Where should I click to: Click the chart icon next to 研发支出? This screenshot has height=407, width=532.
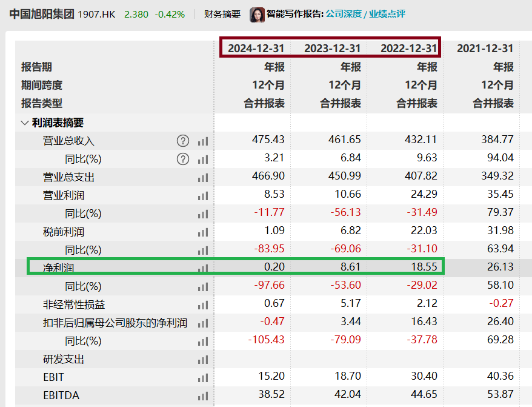(x=203, y=358)
